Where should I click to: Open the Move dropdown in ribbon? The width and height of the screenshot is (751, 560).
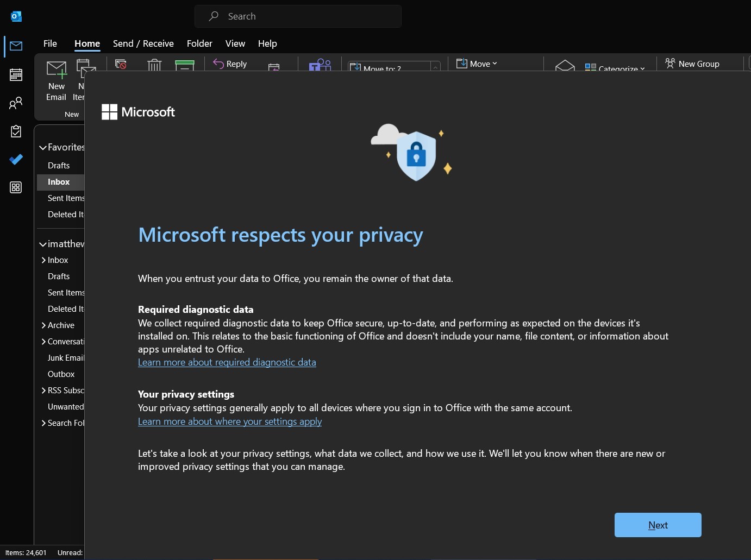(477, 64)
